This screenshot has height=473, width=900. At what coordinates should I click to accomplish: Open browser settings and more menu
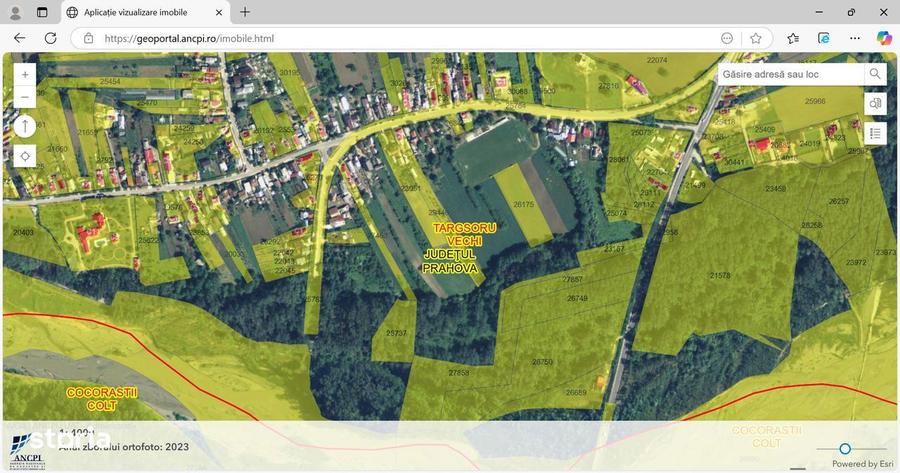point(855,38)
